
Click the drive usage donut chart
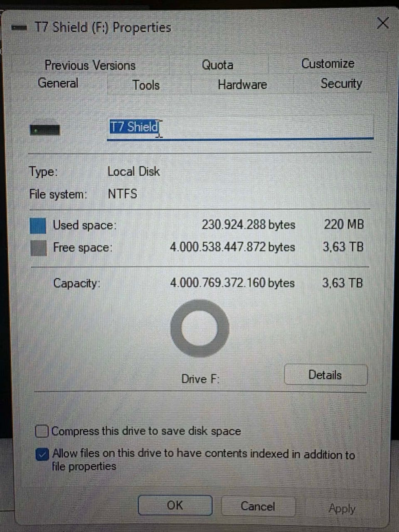coord(200,328)
